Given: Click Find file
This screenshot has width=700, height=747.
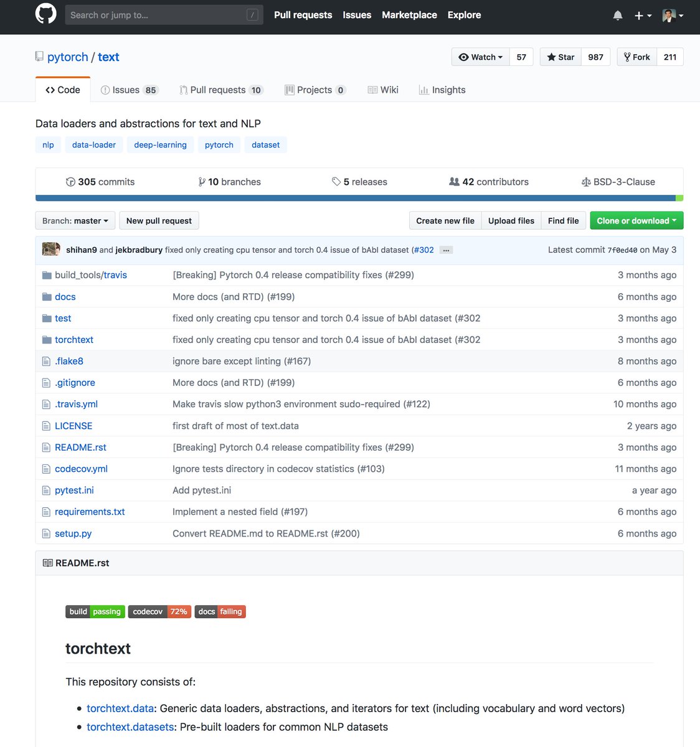Looking at the screenshot, I should click(x=564, y=221).
